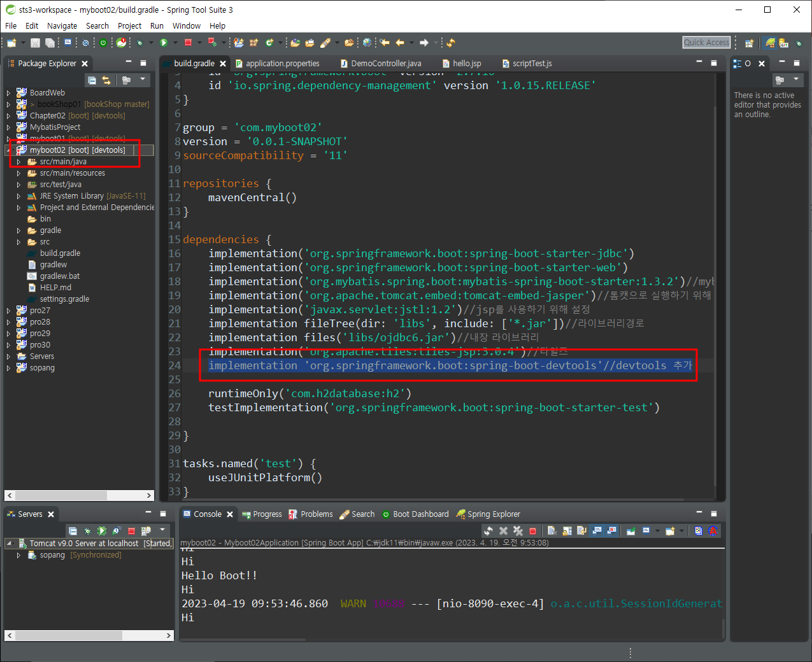
Task: Open the File menu
Action: point(11,26)
